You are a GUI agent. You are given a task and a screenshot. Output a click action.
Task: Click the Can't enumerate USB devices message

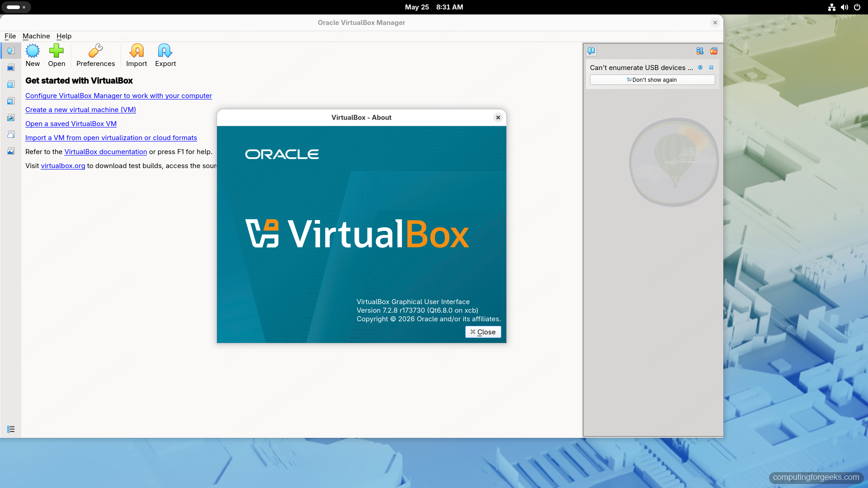[641, 68]
